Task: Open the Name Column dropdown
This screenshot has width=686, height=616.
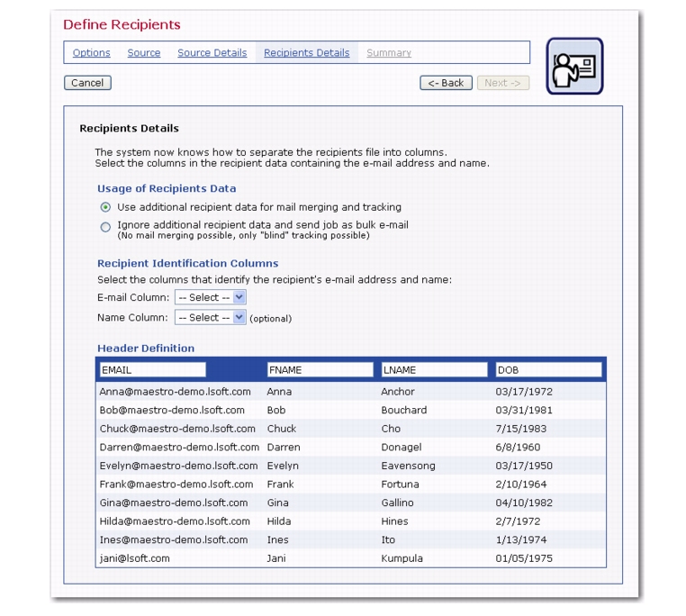Action: tap(210, 318)
